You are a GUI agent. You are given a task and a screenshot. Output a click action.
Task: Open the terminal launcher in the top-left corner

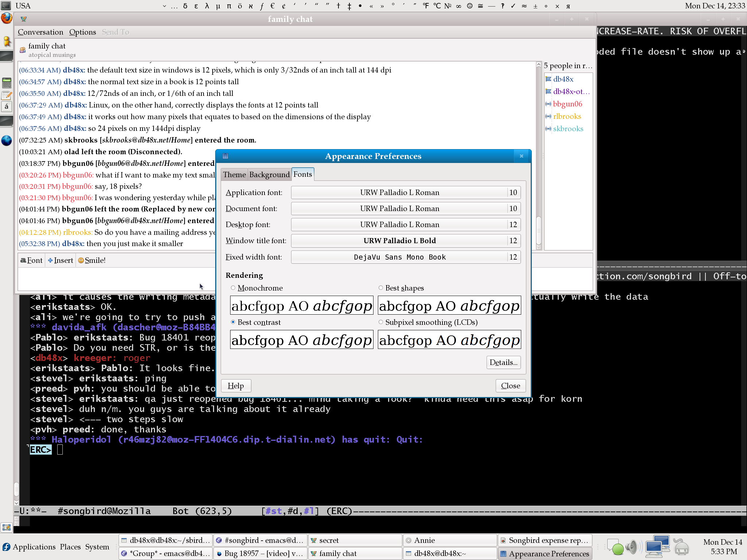[6, 5]
